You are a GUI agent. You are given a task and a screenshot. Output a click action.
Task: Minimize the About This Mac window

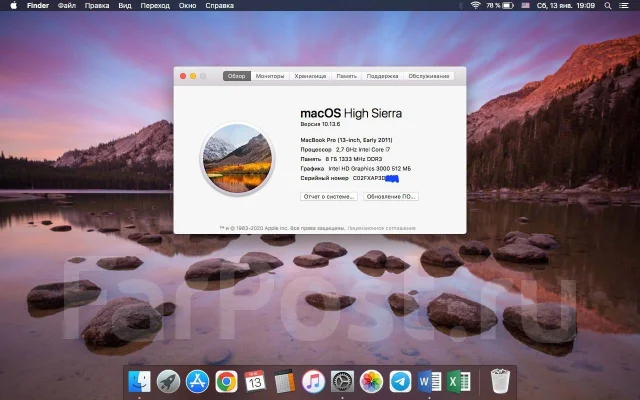193,76
